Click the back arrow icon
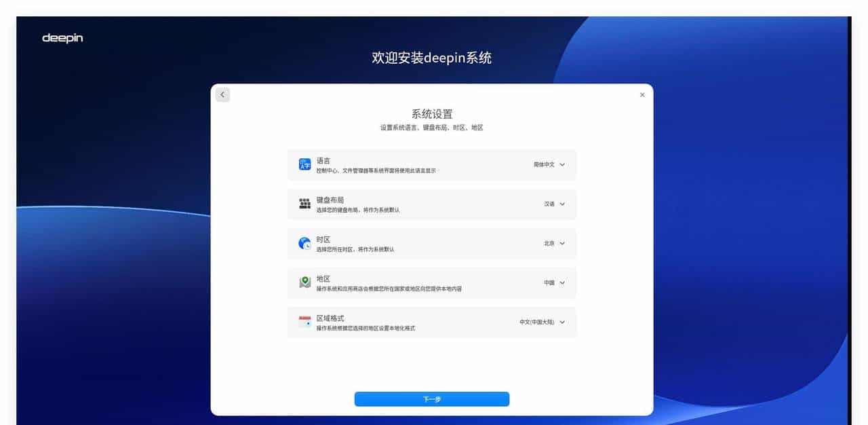 click(x=222, y=94)
